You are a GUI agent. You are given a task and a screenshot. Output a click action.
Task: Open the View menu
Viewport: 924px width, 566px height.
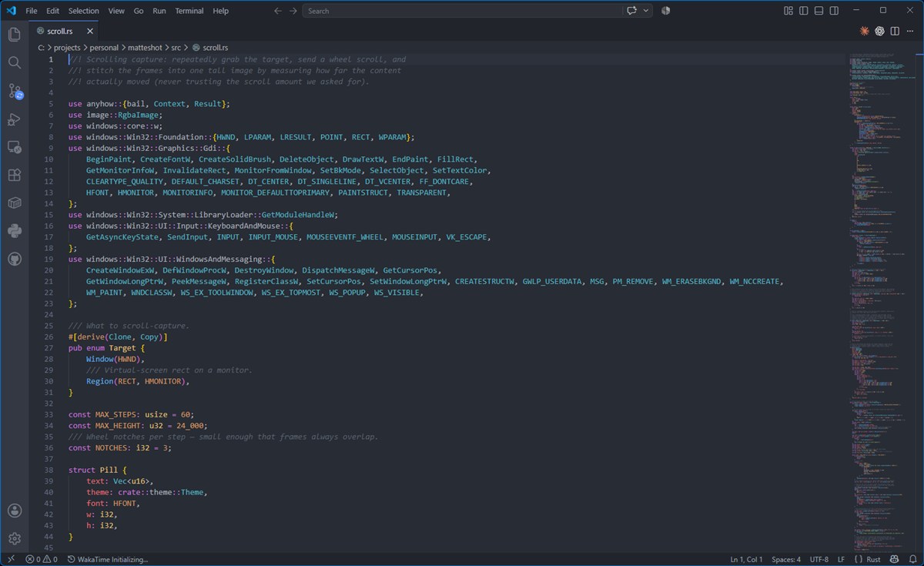(x=116, y=11)
